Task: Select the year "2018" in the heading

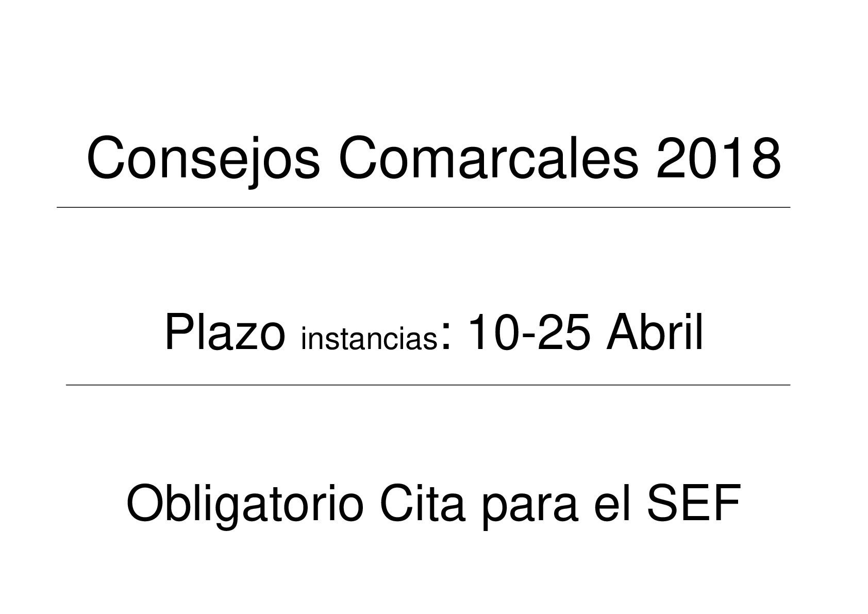Action: tap(718, 158)
